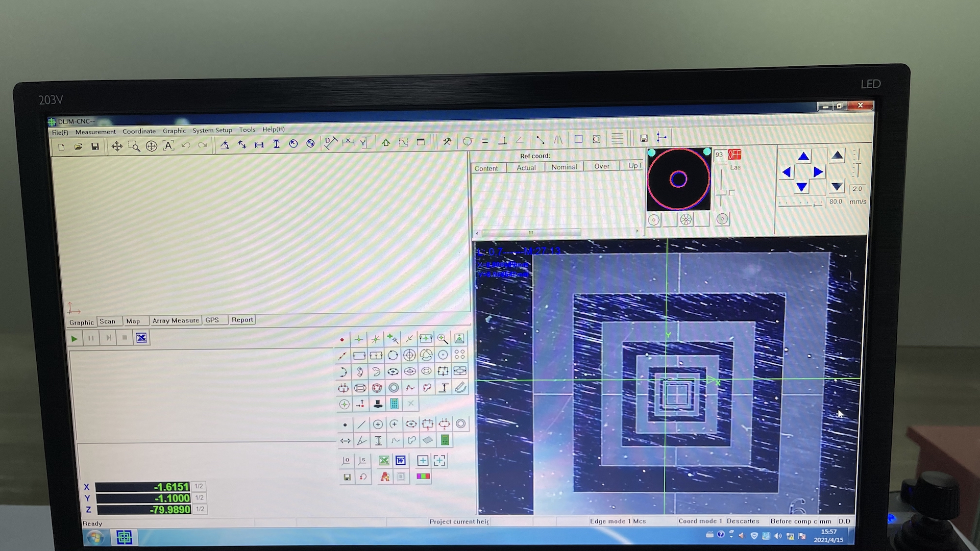980x551 pixels.
Task: Toggle the red OFF laser switch
Action: point(734,155)
